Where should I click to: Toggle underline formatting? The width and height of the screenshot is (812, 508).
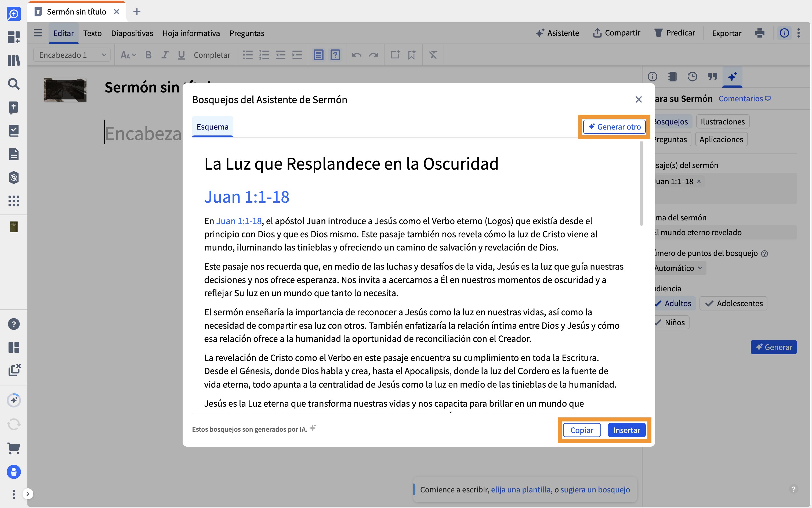pos(181,55)
